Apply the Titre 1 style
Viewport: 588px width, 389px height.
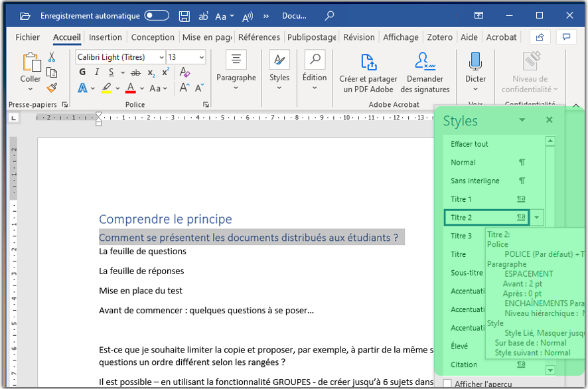[494, 199]
